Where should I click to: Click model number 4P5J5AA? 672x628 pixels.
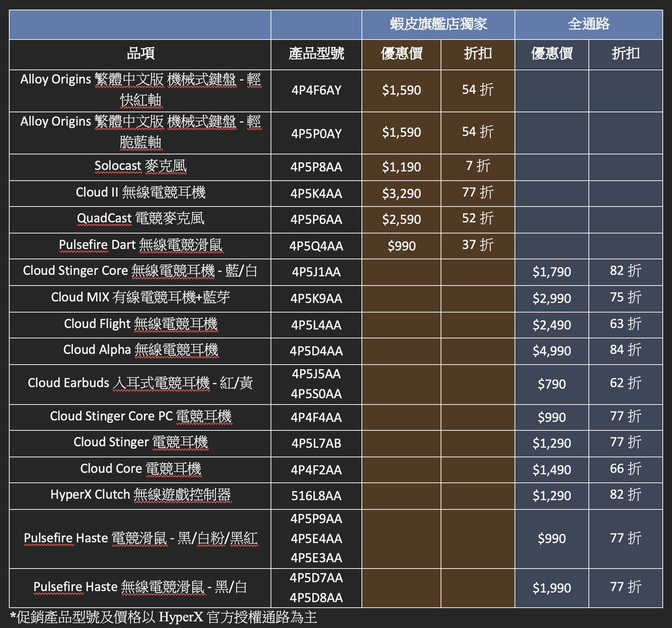pyautogui.click(x=316, y=374)
